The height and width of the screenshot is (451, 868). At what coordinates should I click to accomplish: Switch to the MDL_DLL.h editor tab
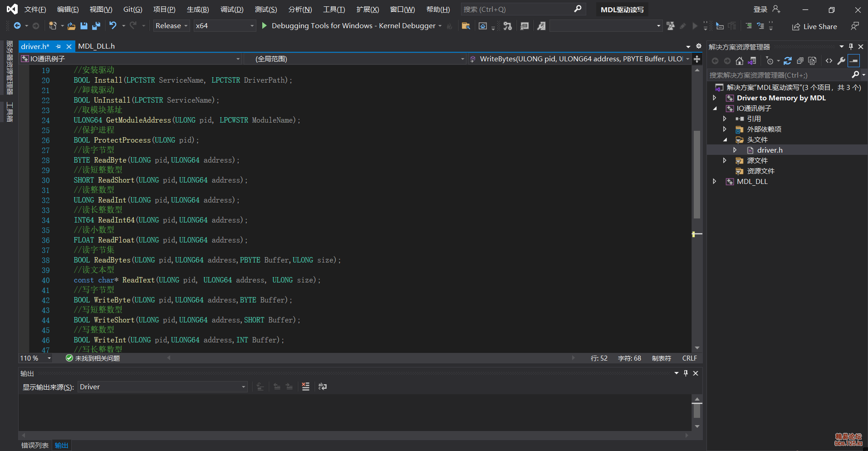click(96, 46)
